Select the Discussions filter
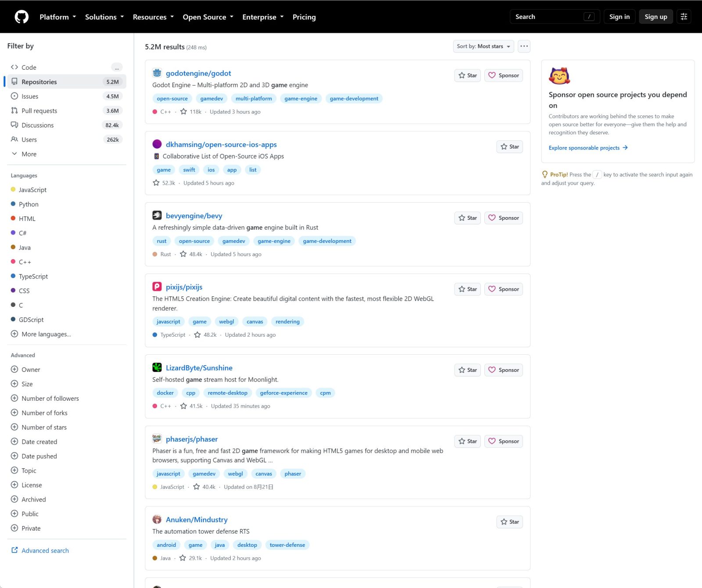The width and height of the screenshot is (702, 588). (67, 125)
